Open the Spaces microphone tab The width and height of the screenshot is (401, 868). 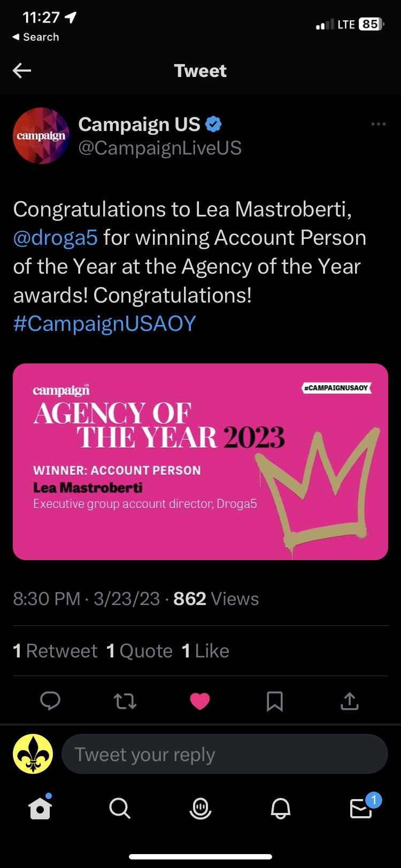coord(200,809)
